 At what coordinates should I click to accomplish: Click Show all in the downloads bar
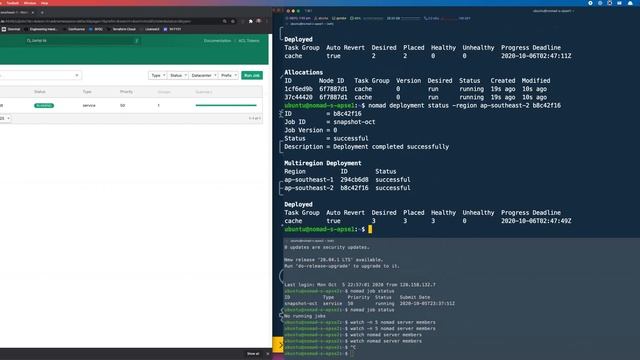pos(253,354)
